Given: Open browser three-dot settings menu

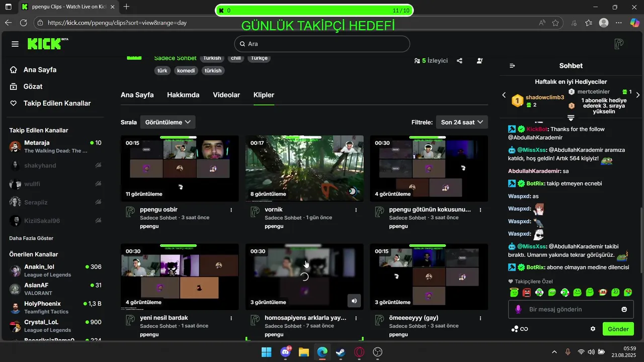Looking at the screenshot, I should click(619, 23).
